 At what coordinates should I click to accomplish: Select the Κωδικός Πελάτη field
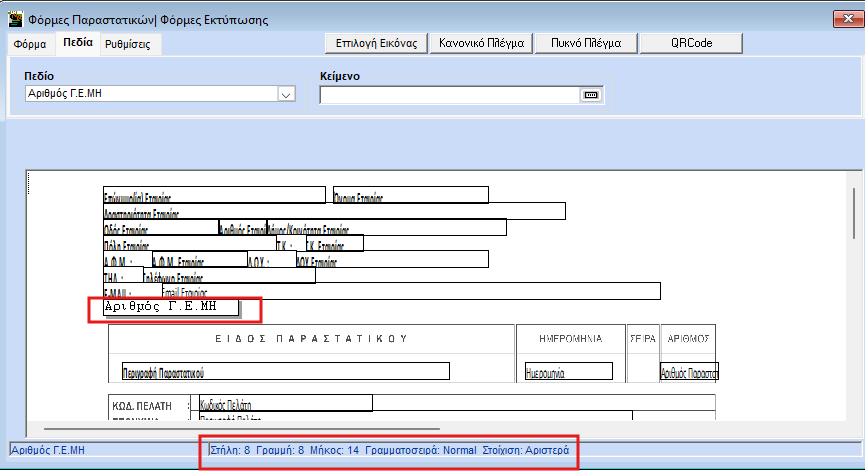[x=285, y=403]
